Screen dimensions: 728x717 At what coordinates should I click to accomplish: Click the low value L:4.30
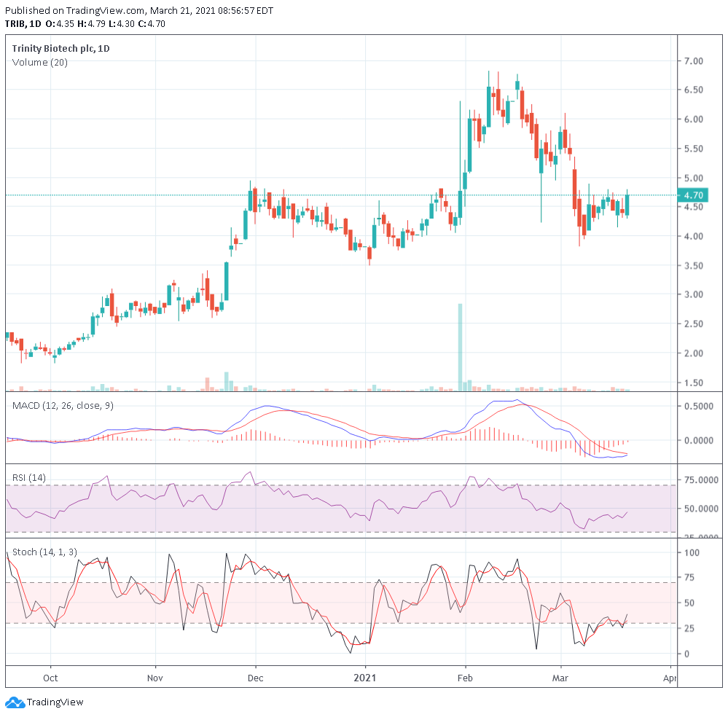click(x=122, y=24)
